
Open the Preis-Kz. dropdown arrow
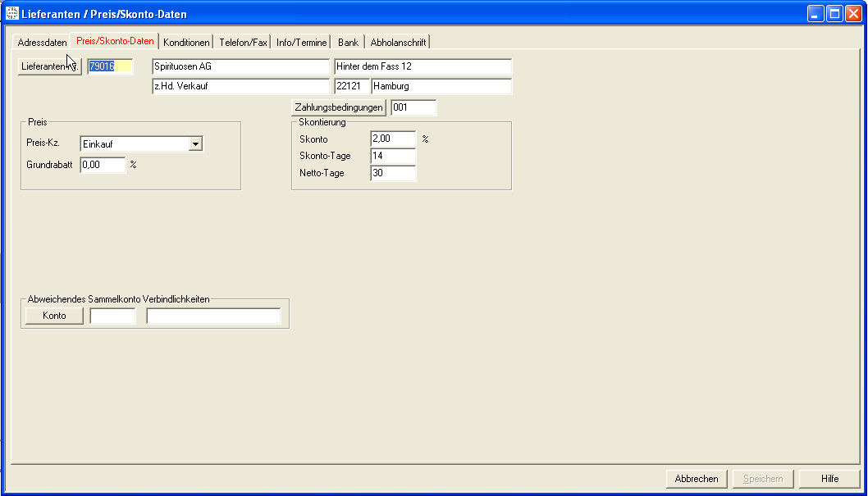195,144
